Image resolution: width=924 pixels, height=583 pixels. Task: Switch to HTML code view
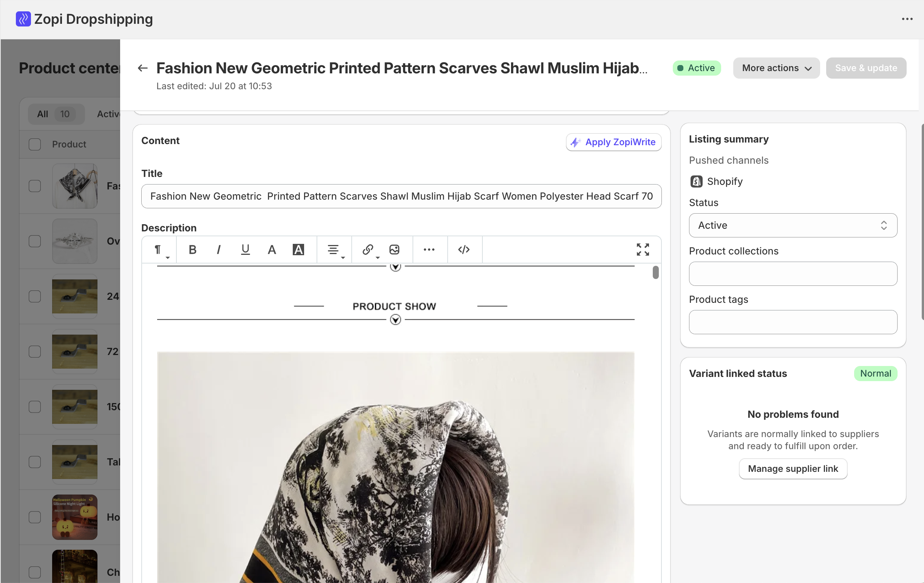(x=464, y=250)
